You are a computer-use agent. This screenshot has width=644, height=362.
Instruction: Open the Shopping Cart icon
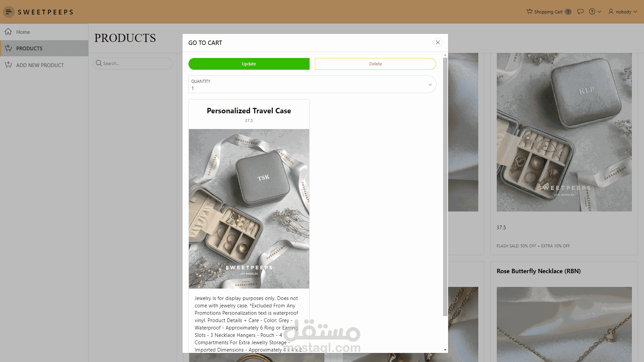coord(529,12)
